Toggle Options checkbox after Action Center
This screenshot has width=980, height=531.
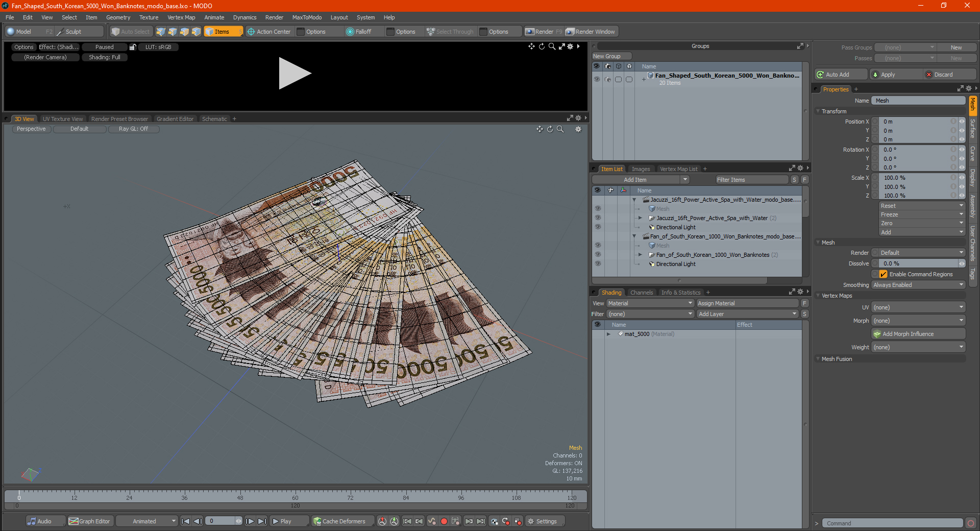(301, 32)
